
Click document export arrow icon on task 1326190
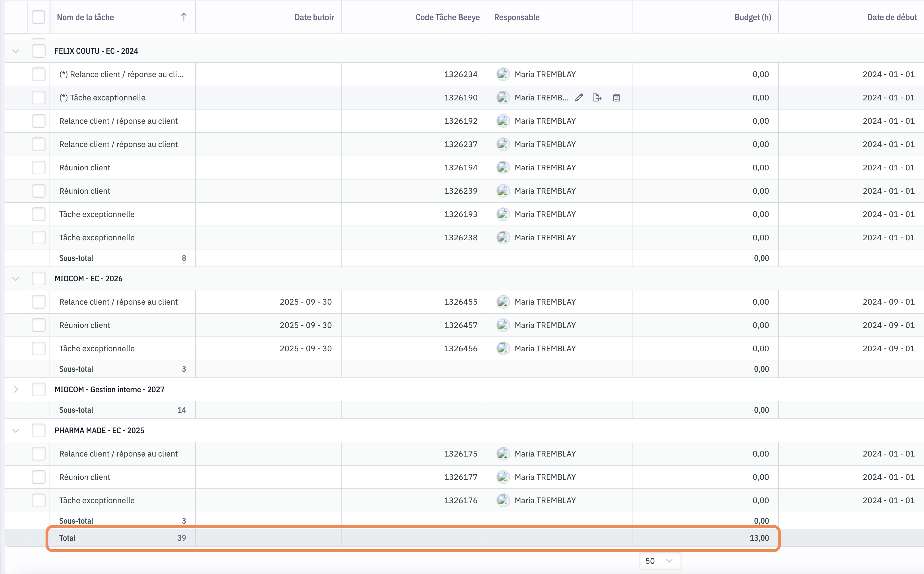pos(597,98)
